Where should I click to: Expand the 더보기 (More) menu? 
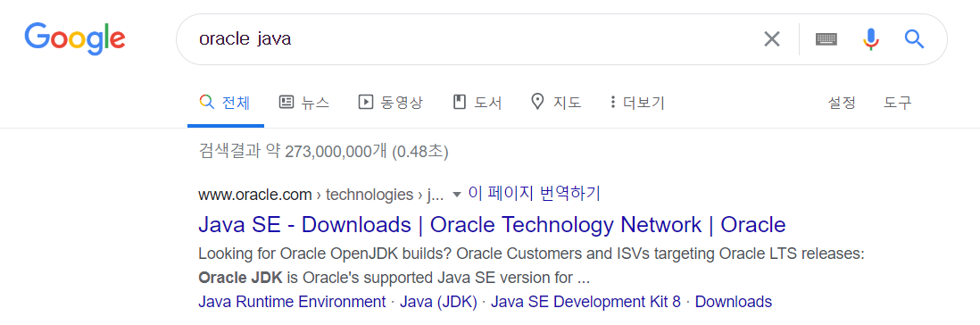(637, 103)
